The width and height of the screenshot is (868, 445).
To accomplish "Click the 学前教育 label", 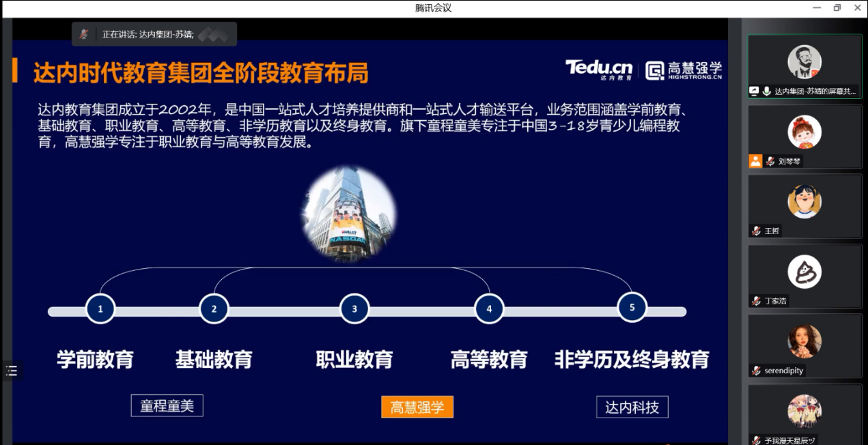I will tap(95, 359).
